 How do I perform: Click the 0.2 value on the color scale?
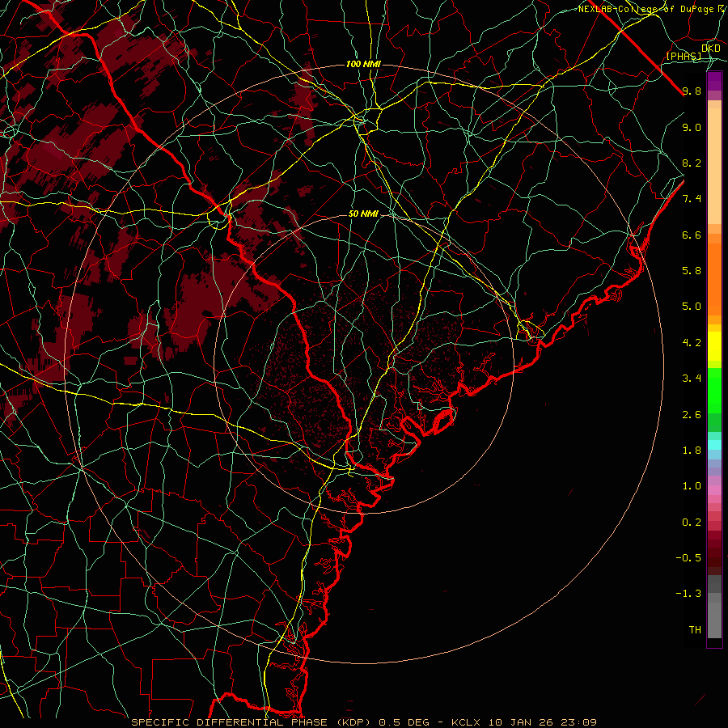click(692, 523)
